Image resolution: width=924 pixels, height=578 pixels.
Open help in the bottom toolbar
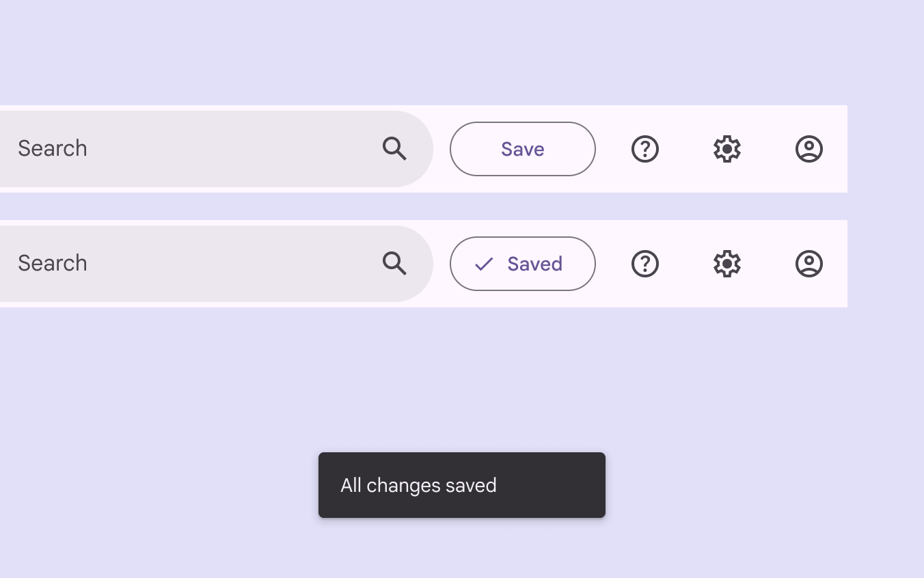(x=644, y=264)
